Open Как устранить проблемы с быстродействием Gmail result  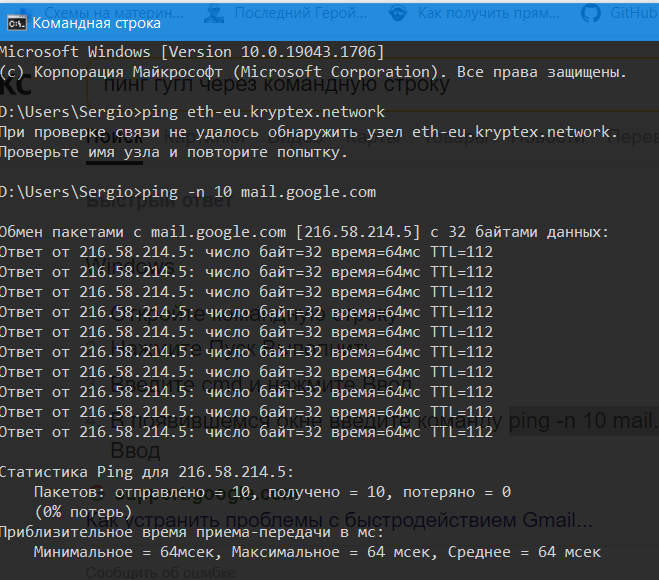(339, 520)
